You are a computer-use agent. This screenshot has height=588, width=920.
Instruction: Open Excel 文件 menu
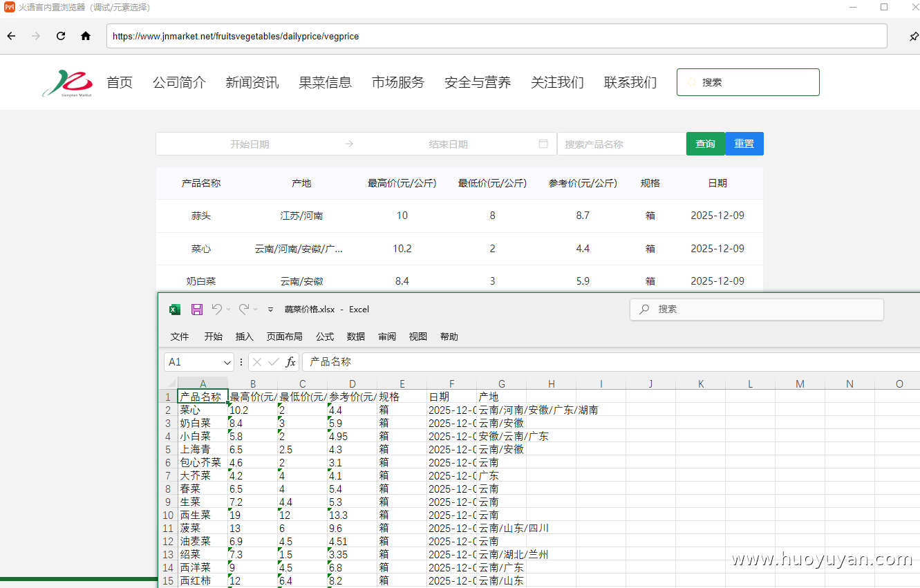[180, 336]
